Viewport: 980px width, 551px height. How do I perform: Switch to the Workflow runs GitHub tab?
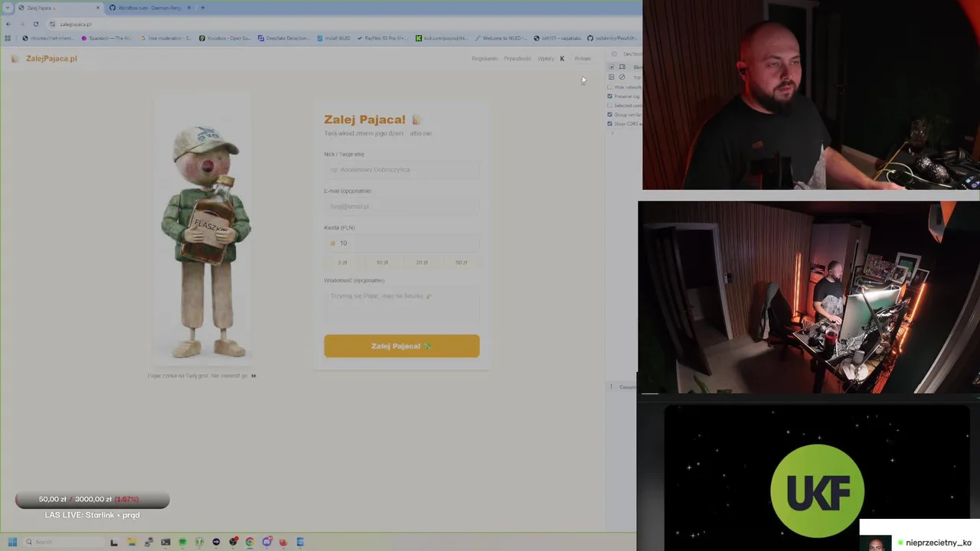click(x=149, y=8)
